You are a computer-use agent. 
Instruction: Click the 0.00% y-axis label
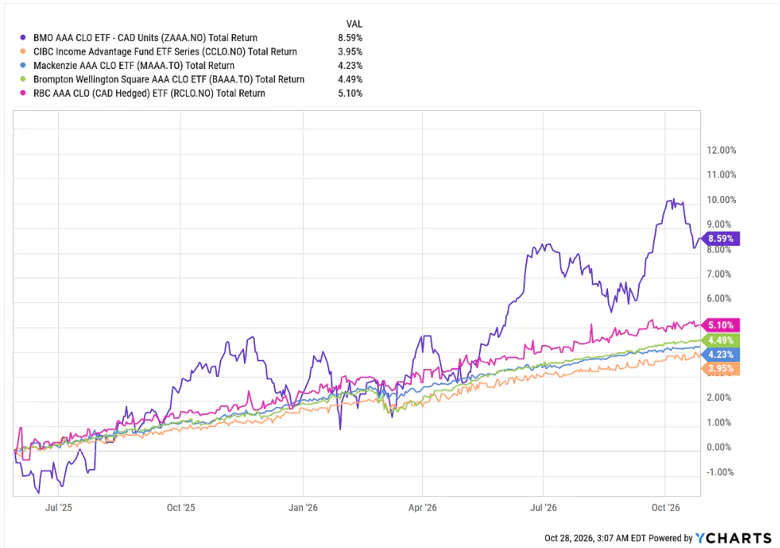[719, 447]
